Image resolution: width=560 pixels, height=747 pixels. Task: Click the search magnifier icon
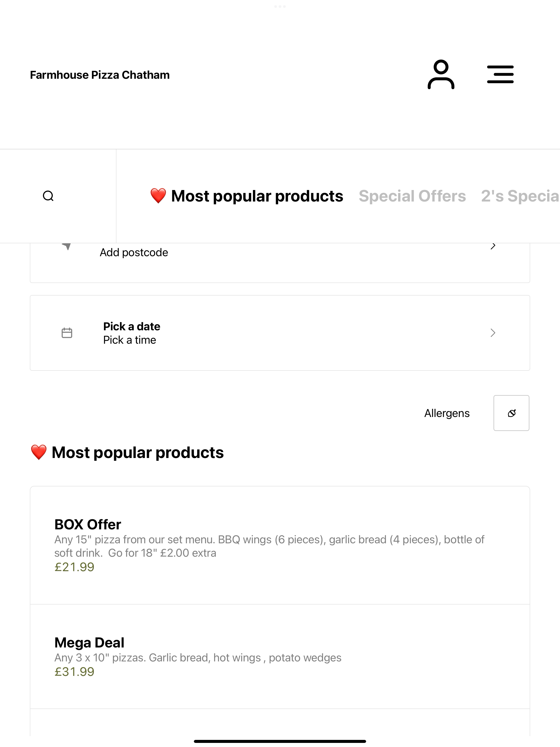(48, 196)
